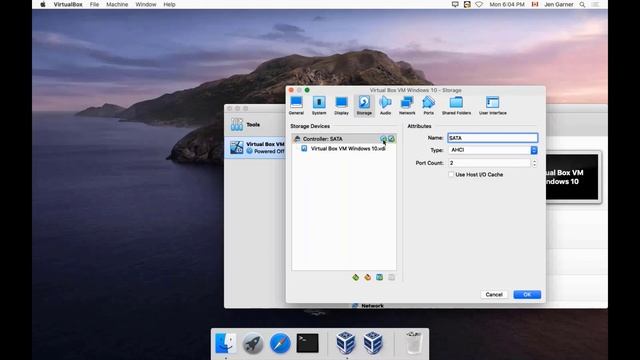This screenshot has width=640, height=360.
Task: Open the User Interface settings pane
Action: coord(493,105)
